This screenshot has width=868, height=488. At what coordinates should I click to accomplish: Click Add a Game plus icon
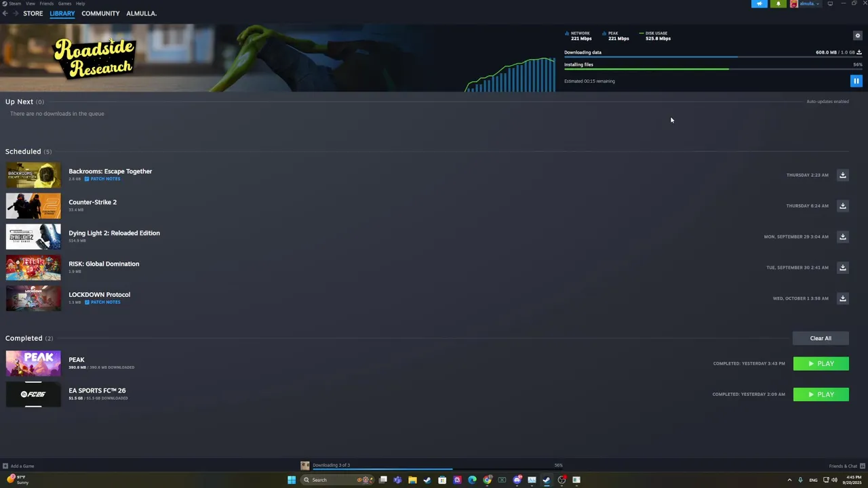(5, 466)
